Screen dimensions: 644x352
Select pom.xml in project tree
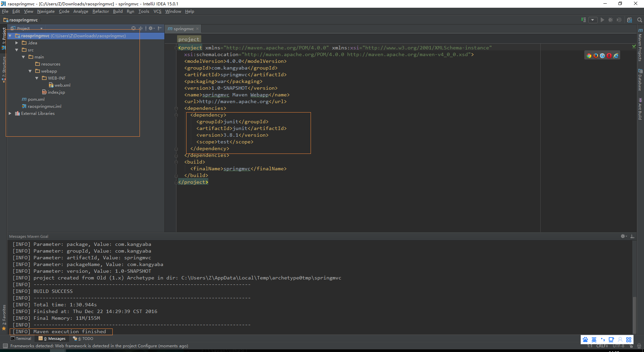tap(33, 99)
